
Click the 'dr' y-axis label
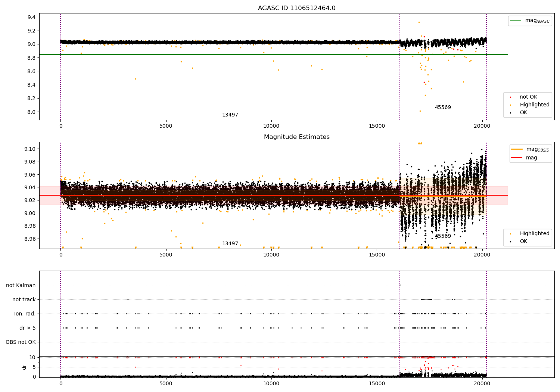pyautogui.click(x=24, y=367)
